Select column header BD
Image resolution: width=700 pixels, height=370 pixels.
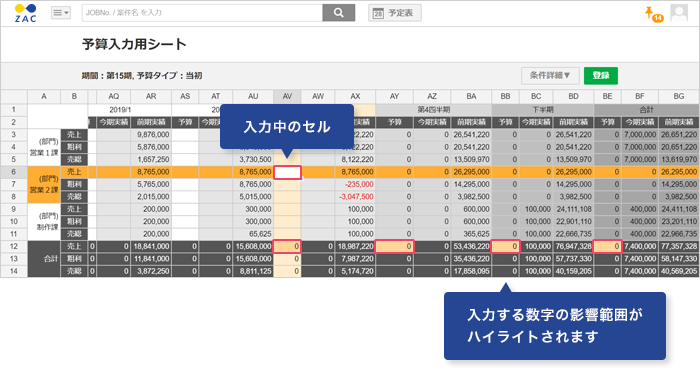[573, 96]
